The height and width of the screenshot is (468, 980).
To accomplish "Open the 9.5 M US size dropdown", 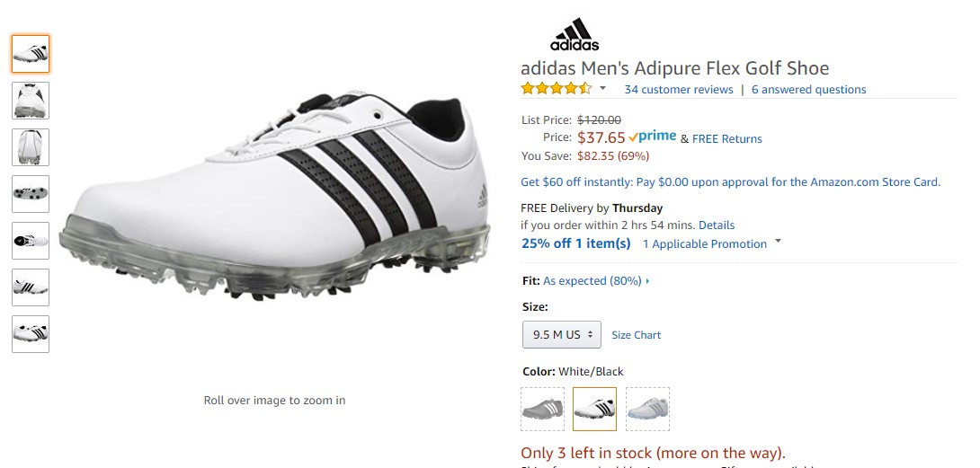I will [x=562, y=334].
